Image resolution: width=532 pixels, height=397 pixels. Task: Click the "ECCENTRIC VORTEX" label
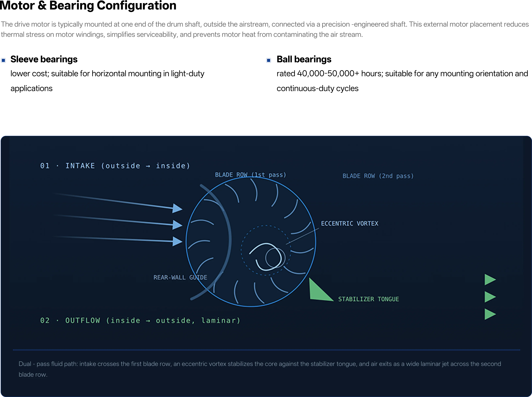[x=350, y=223]
